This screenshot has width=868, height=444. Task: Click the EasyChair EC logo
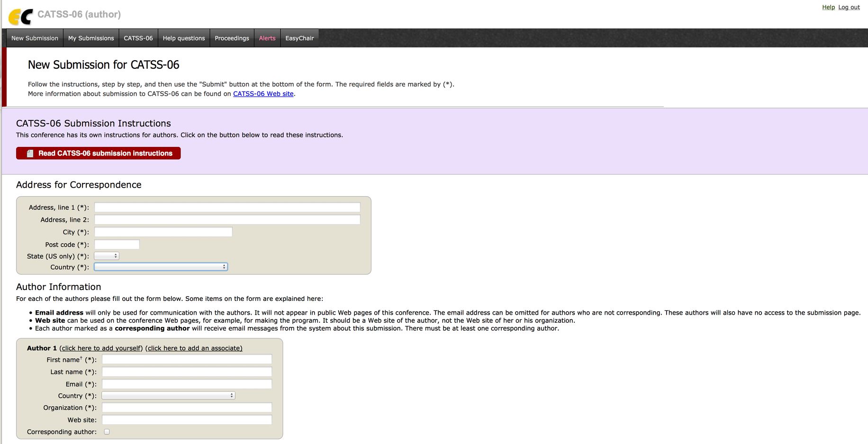pos(21,17)
